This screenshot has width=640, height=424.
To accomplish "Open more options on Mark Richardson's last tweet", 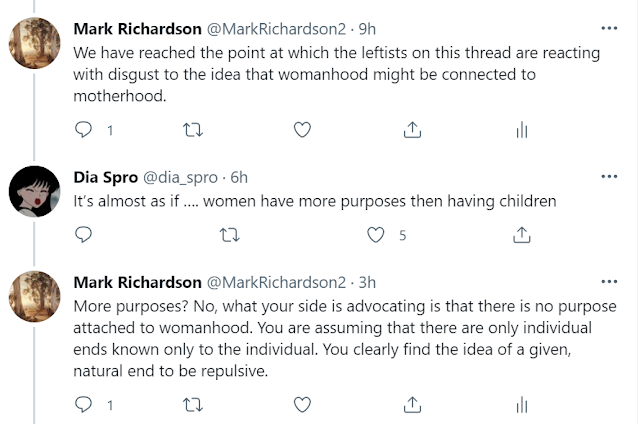I will (x=609, y=282).
